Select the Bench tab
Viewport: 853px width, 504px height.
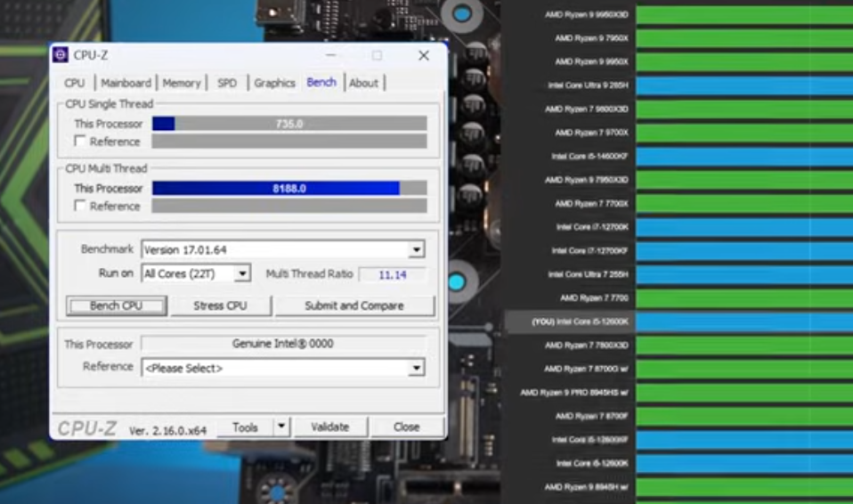click(x=321, y=82)
